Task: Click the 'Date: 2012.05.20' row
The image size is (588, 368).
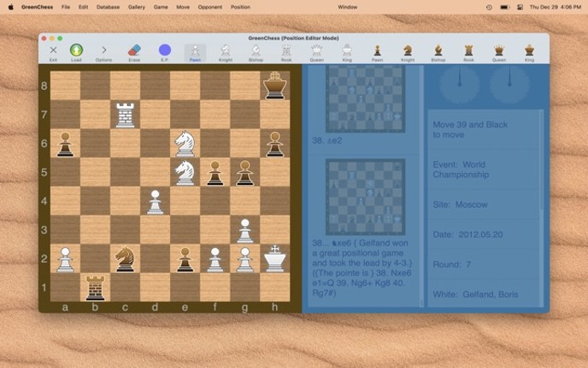Action: pyautogui.click(x=484, y=234)
